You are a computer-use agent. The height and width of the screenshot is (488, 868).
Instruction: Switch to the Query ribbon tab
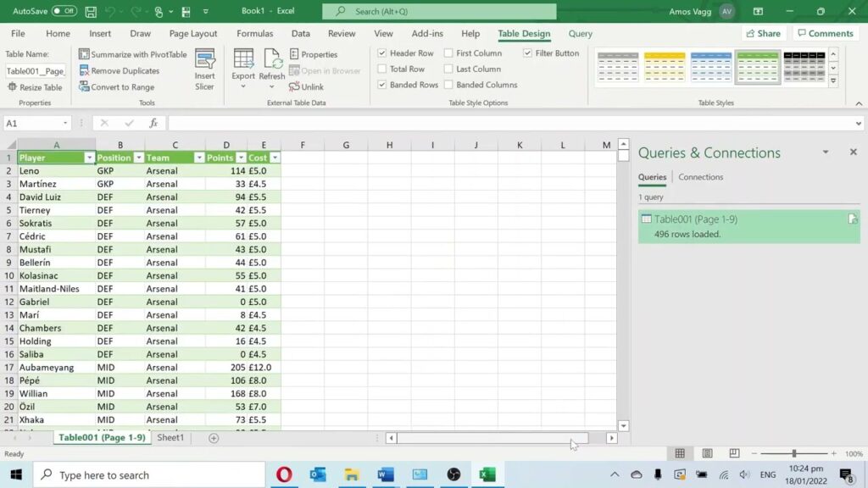pyautogui.click(x=580, y=34)
